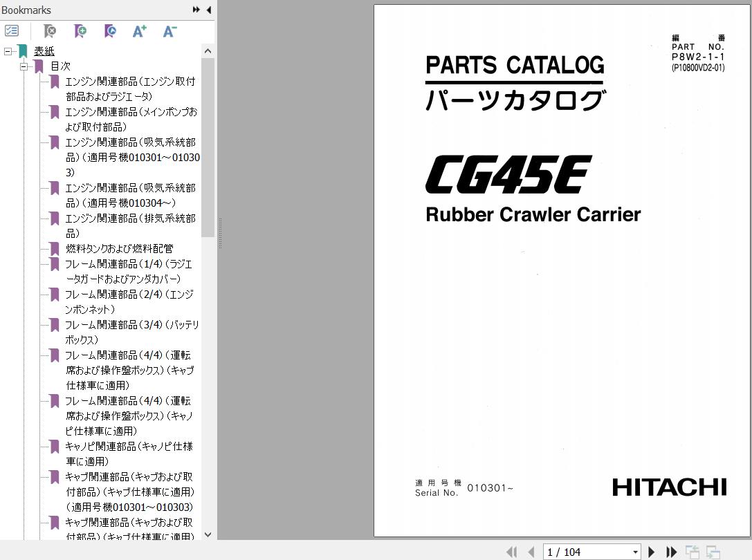Go to previous page button
The image size is (752, 560).
(531, 552)
